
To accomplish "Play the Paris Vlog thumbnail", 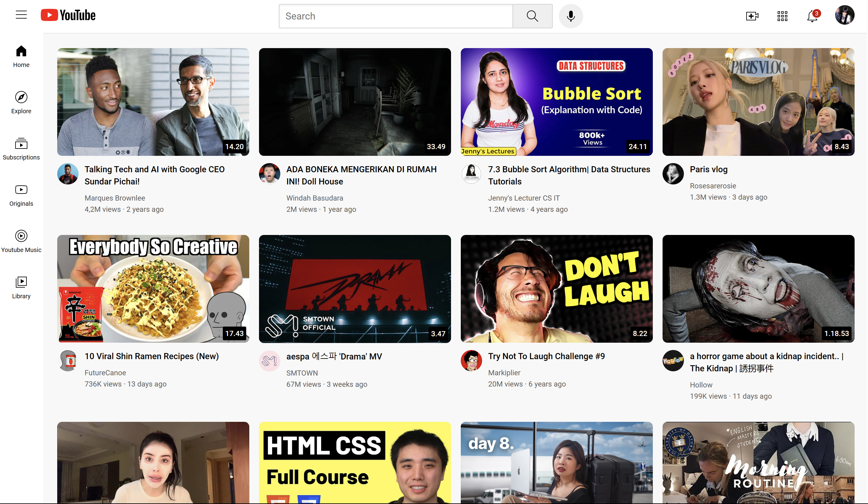I will pos(758,102).
